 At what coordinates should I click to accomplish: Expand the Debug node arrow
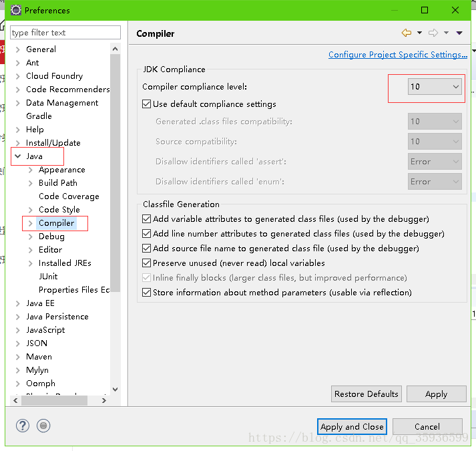(x=30, y=237)
